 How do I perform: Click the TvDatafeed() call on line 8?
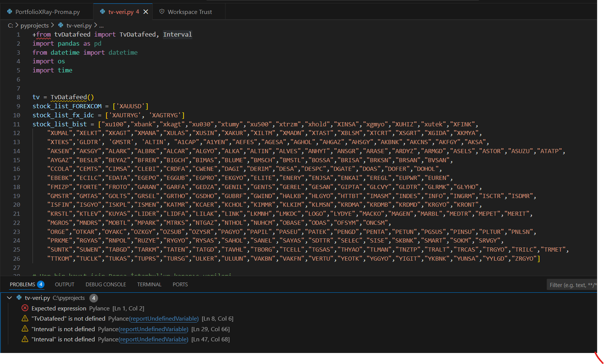tap(72, 97)
